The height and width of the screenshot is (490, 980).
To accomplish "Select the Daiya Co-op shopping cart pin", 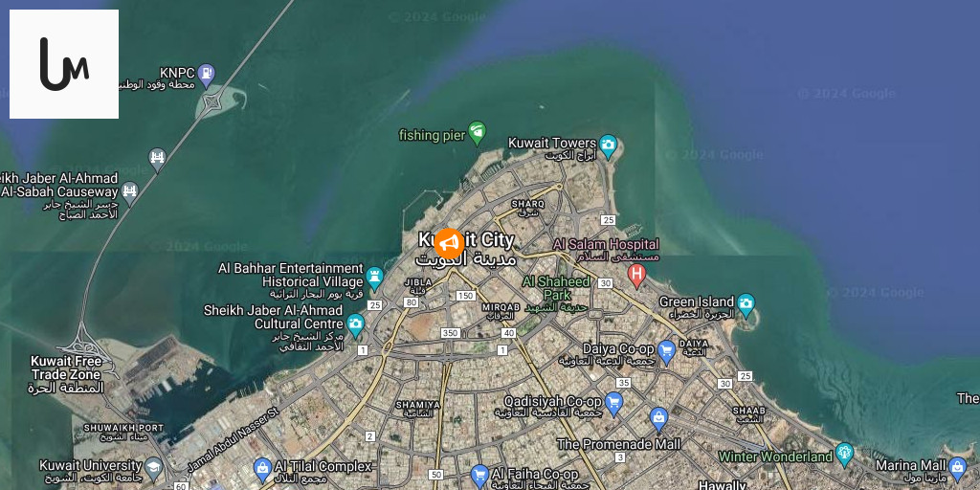I will click(666, 352).
